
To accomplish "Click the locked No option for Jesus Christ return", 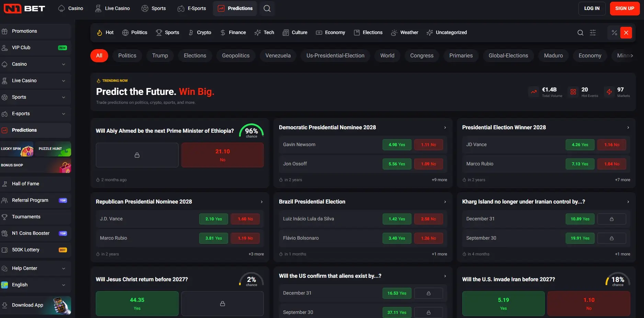I will pyautogui.click(x=223, y=304).
